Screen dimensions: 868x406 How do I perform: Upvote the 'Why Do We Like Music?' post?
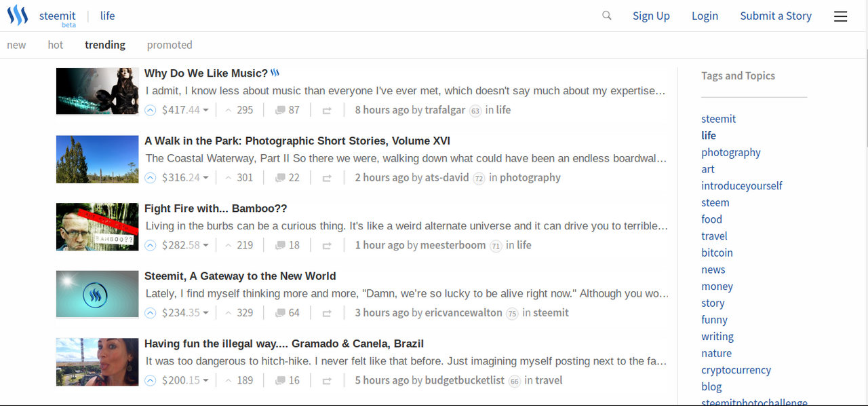point(151,110)
